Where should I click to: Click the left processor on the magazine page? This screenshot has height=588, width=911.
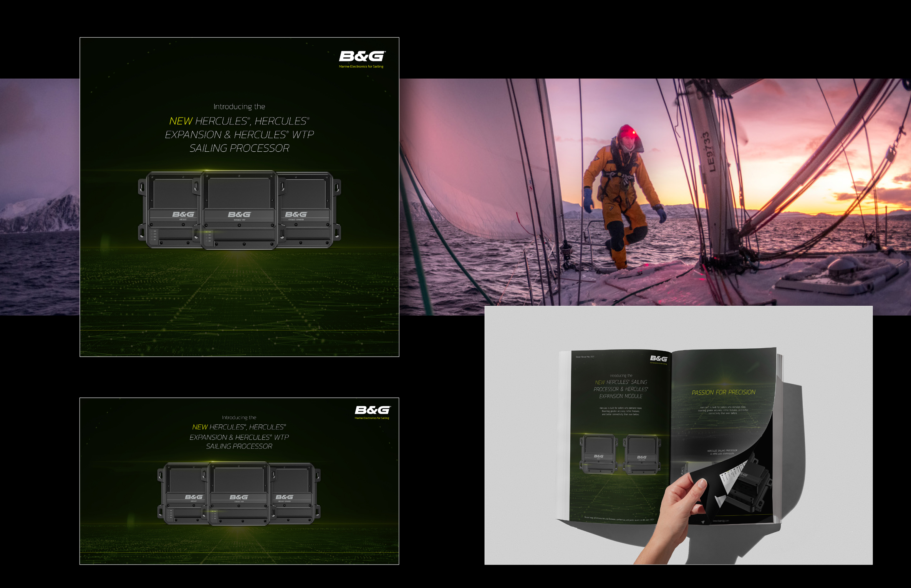point(598,454)
